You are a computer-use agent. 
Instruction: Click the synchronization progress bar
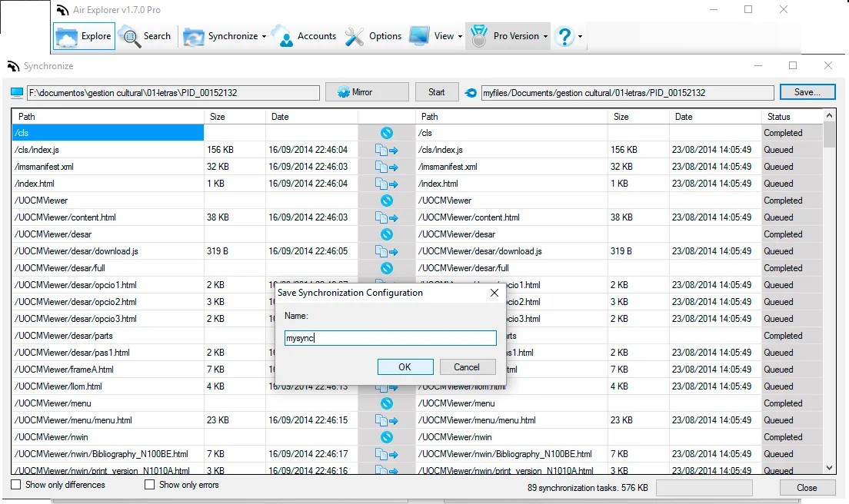coord(704,488)
